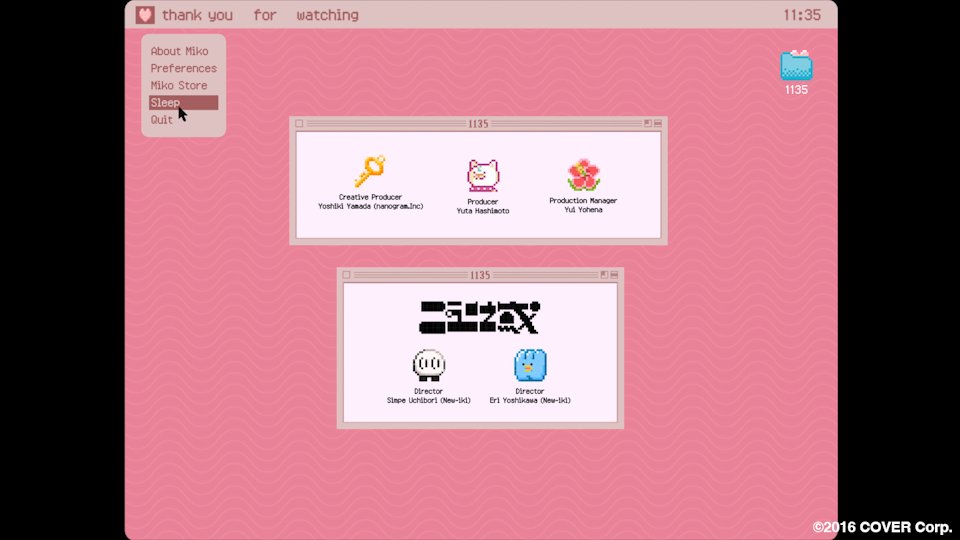Click the upper window's 1135 title
The width and height of the screenshot is (960, 540).
click(478, 124)
